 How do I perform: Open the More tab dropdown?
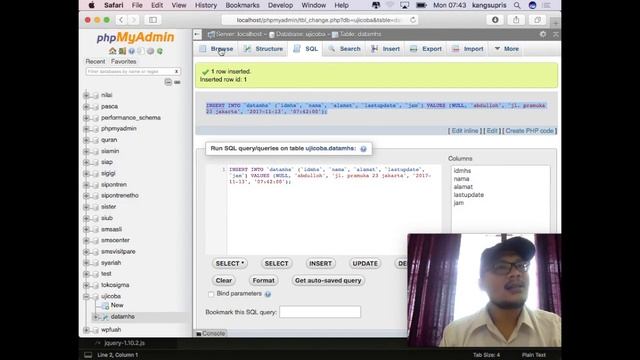click(507, 49)
